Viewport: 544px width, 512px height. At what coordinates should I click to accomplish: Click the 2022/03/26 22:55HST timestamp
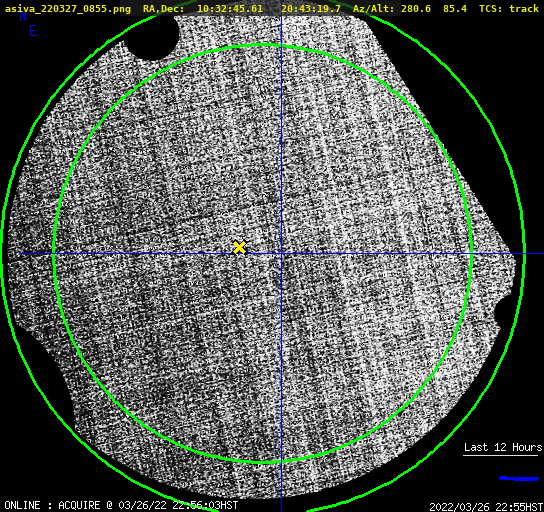coord(486,507)
